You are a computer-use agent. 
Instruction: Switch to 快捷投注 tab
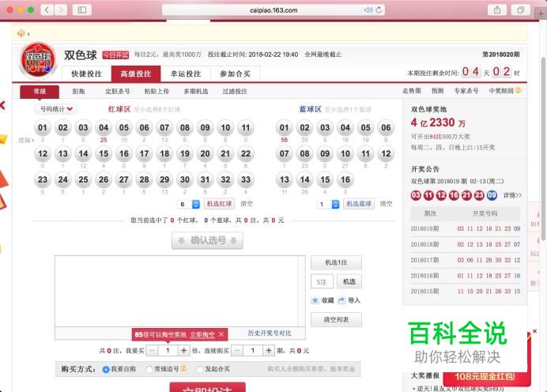tap(86, 73)
